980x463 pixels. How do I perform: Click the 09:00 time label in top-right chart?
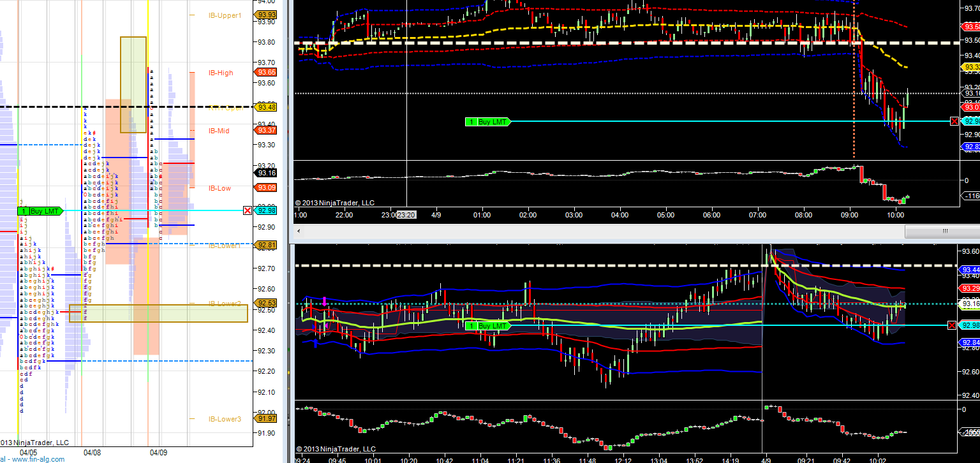pyautogui.click(x=850, y=216)
